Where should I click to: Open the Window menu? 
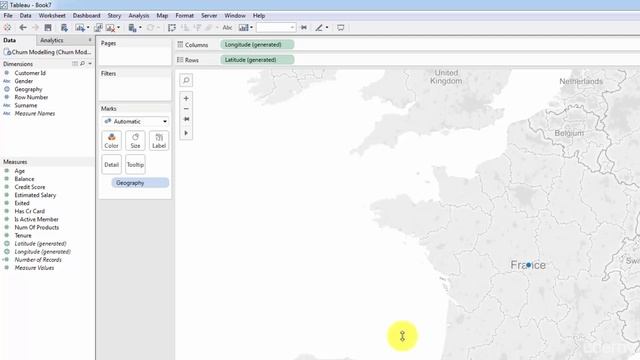click(x=235, y=16)
